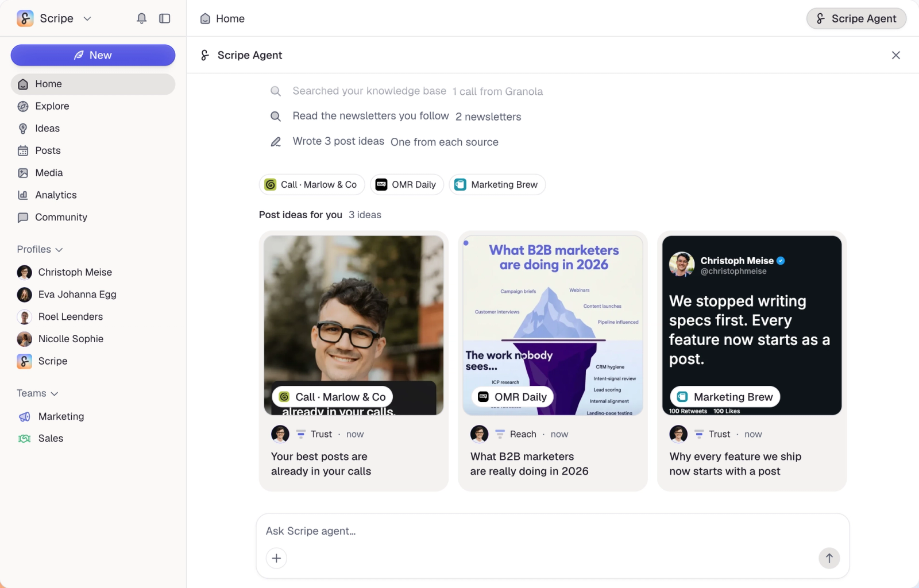
Task: Open the notifications bell
Action: point(141,18)
